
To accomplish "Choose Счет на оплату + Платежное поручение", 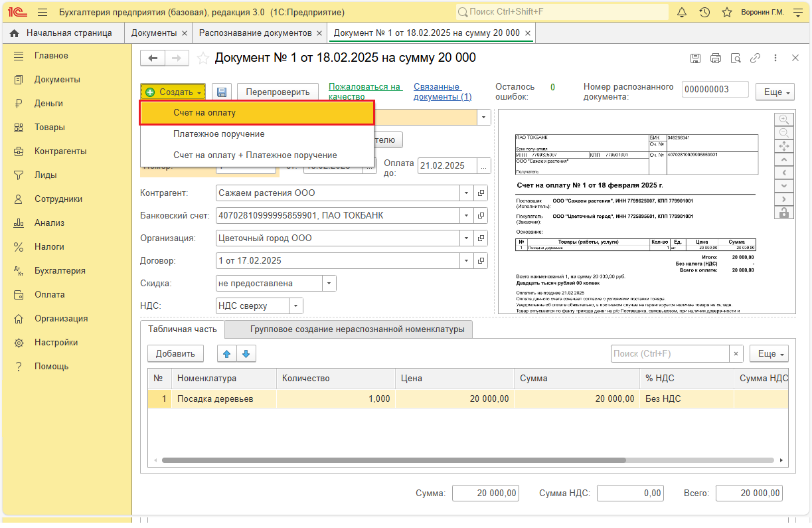I will point(257,155).
